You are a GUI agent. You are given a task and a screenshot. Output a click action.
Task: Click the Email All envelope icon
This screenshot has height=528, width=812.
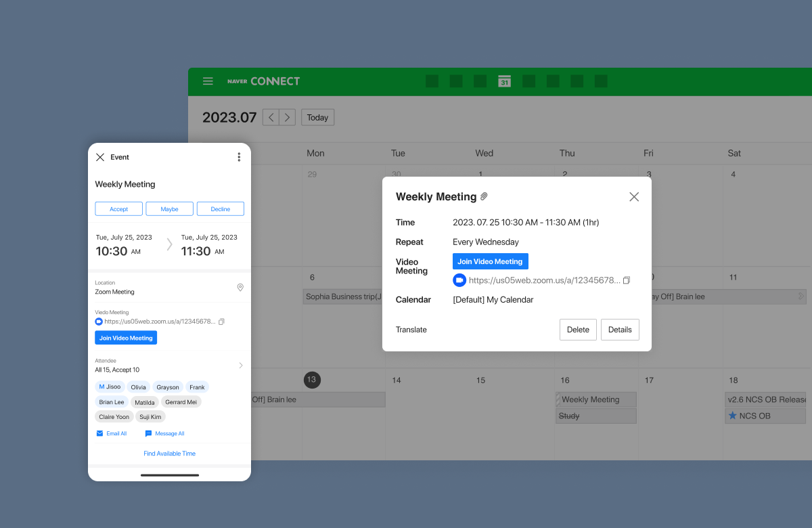[99, 433]
